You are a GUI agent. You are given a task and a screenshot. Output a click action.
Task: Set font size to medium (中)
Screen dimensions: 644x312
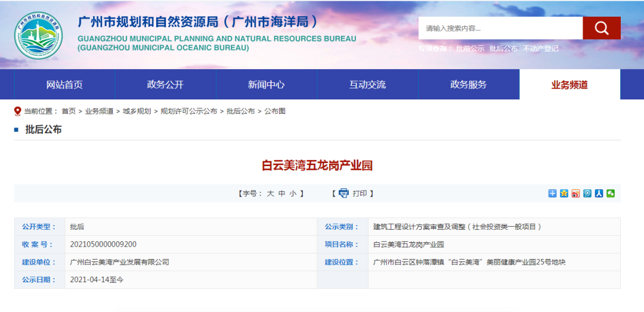(281, 194)
